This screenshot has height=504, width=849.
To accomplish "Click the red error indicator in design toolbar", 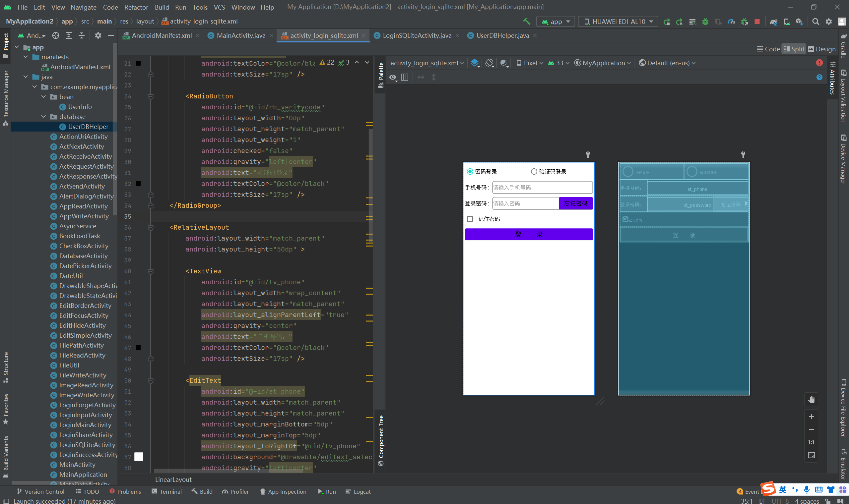I will pyautogui.click(x=819, y=63).
